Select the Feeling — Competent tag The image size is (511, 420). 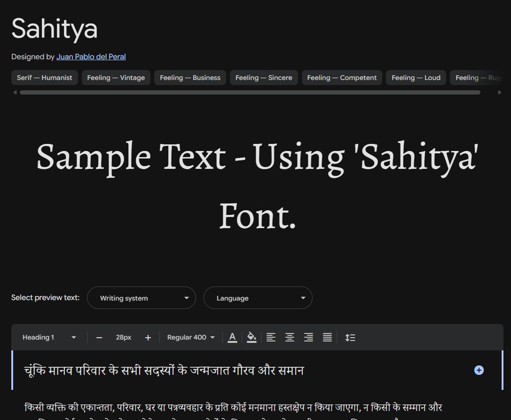(342, 78)
